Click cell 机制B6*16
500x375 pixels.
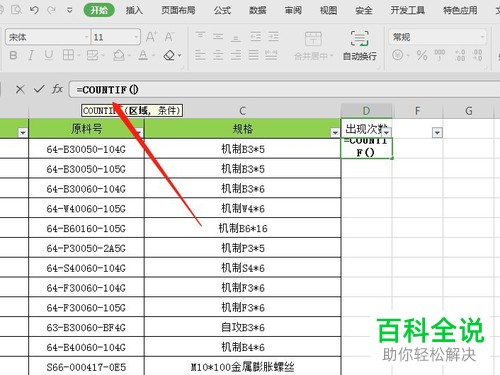click(x=243, y=228)
